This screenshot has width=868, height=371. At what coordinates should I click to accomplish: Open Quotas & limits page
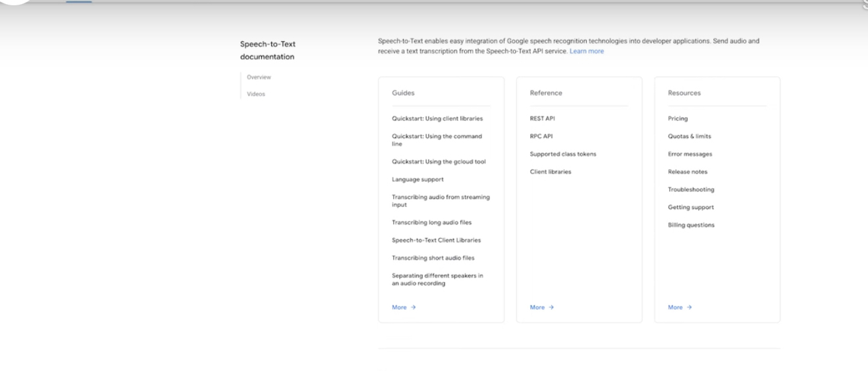690,136
